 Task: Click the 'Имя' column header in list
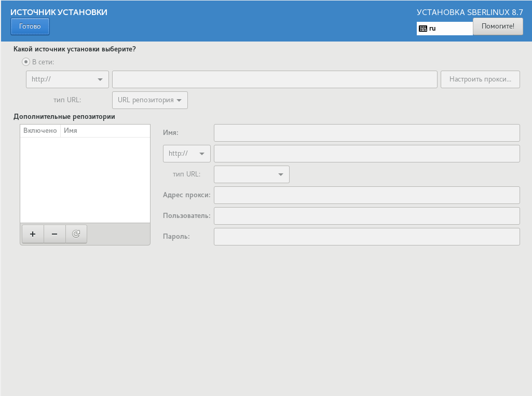click(71, 131)
